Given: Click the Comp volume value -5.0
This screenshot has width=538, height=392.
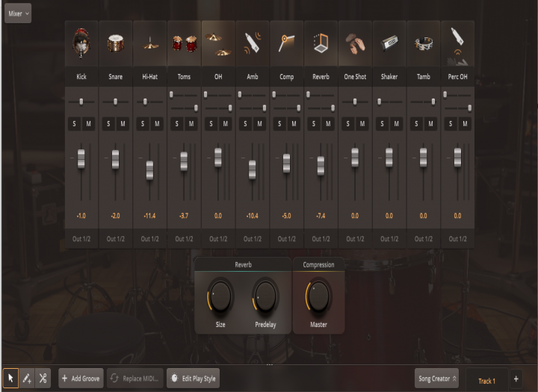Looking at the screenshot, I should [286, 216].
